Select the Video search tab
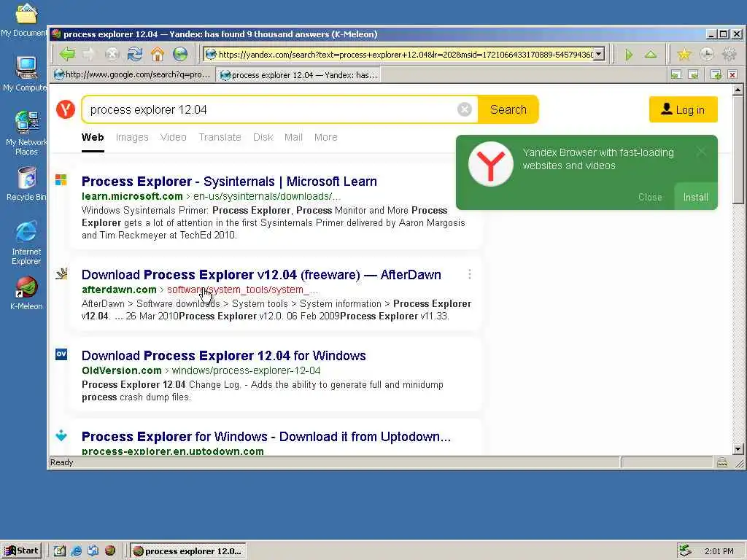Viewport: 747px width, 560px height. tap(174, 137)
